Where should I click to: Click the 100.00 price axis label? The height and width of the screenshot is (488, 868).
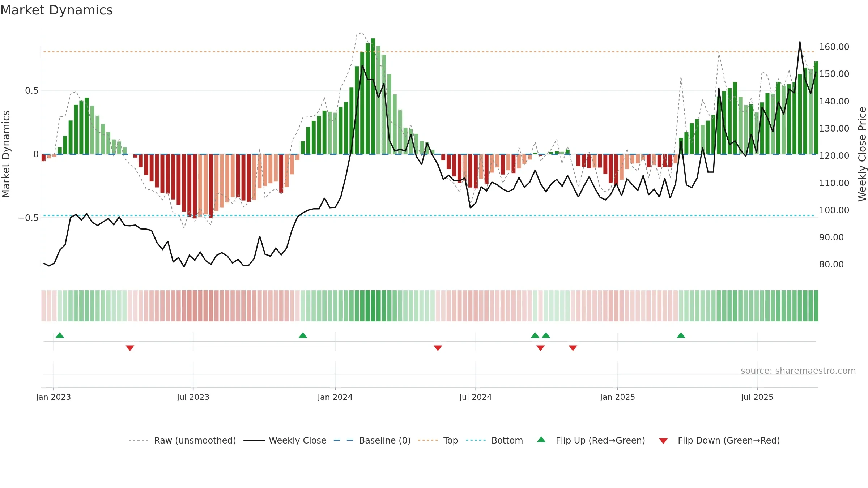click(x=834, y=210)
